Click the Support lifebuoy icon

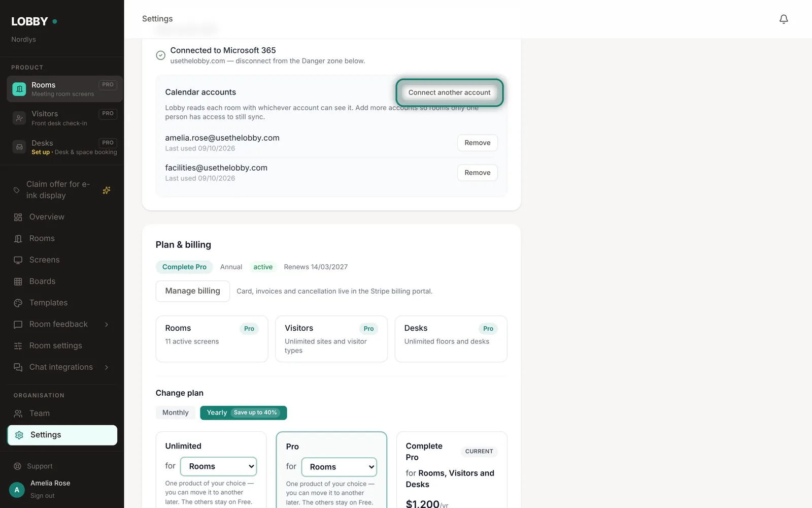[x=17, y=466]
